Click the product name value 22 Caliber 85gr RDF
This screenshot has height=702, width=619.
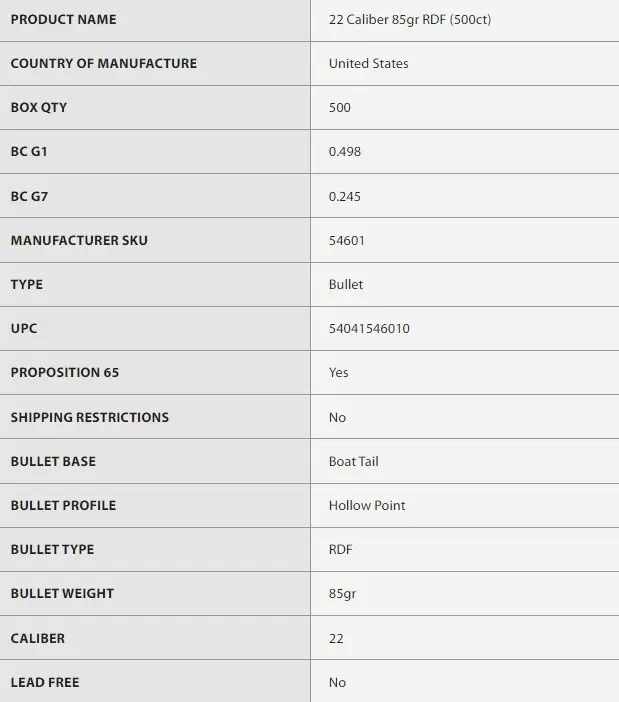(x=409, y=19)
